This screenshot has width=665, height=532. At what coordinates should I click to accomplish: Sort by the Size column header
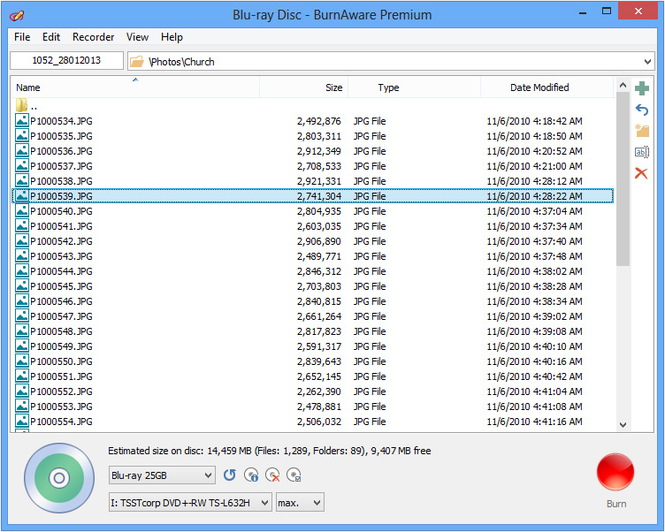[304, 87]
